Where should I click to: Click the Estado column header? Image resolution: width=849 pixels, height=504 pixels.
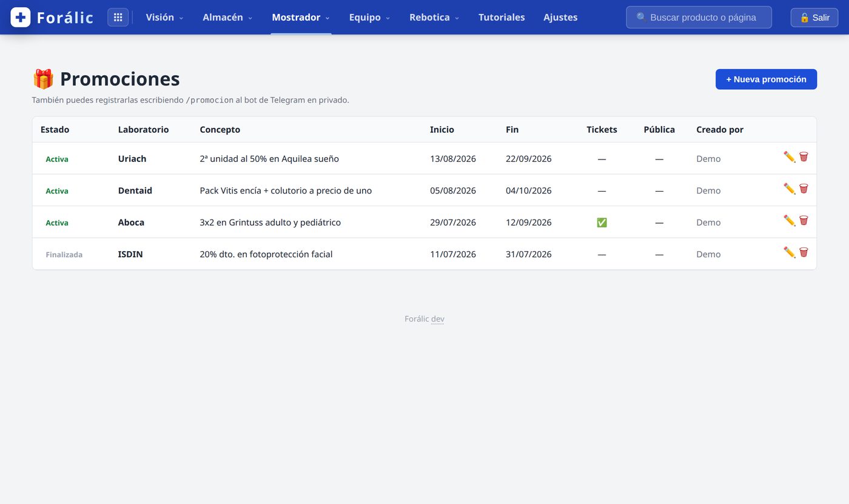[55, 130]
